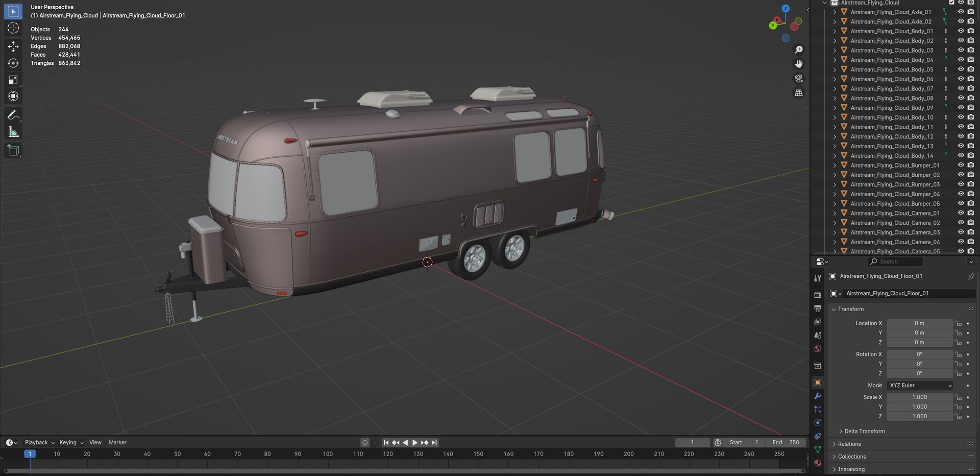This screenshot has width=980, height=476.
Task: Choose the Measure tool
Action: [13, 132]
